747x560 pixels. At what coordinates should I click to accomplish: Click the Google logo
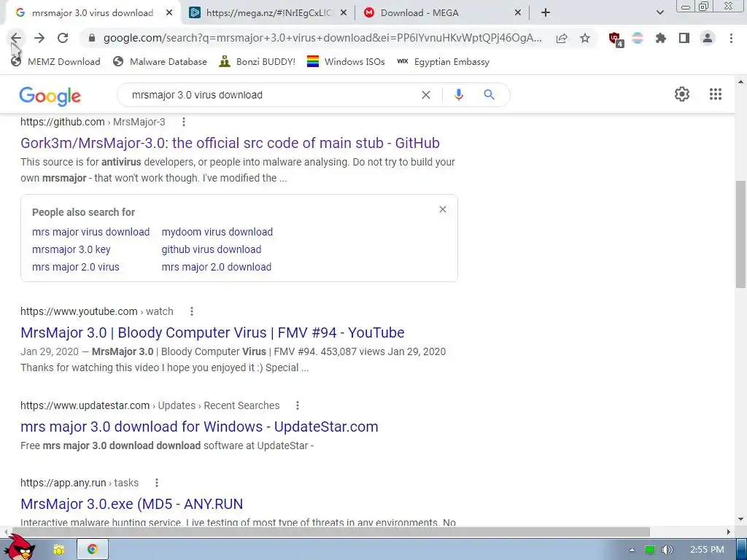[x=50, y=96]
